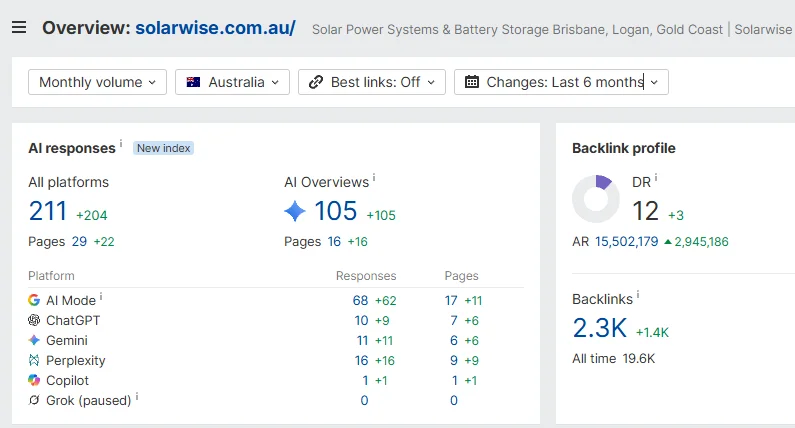Click the chain link icon in Best links

(316, 82)
